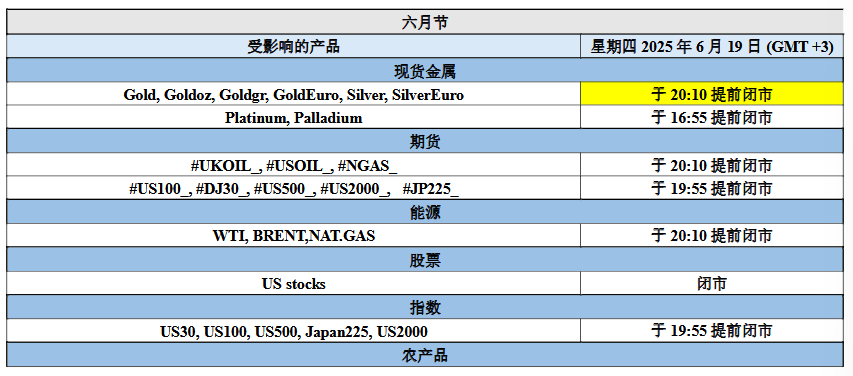Select the 能源 section header
This screenshot has height=376, width=853.
coord(425,212)
